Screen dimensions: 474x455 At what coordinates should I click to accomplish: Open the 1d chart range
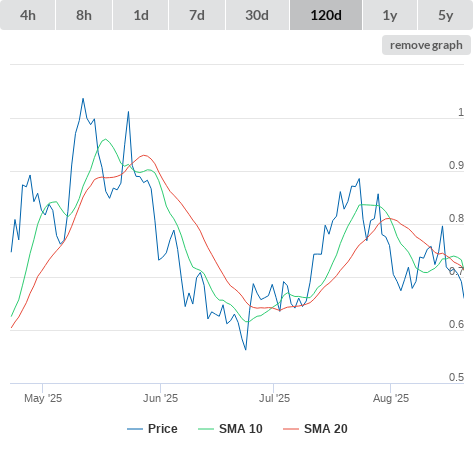(x=141, y=15)
